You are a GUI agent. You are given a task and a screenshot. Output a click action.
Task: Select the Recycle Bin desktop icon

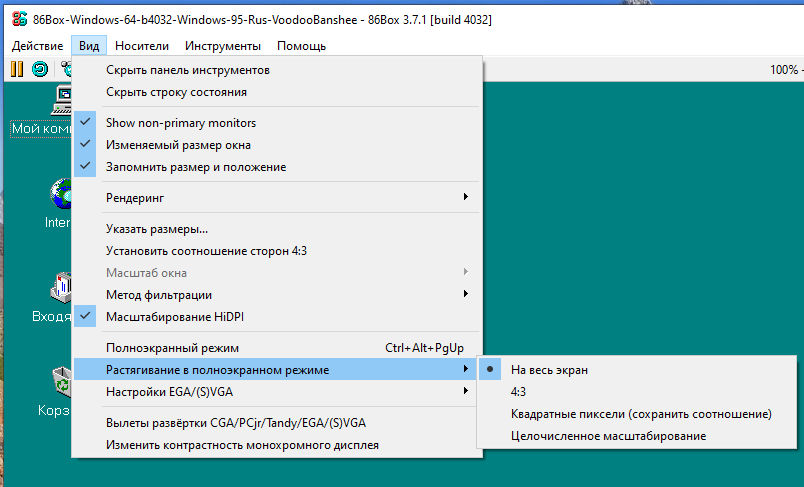pos(62,381)
